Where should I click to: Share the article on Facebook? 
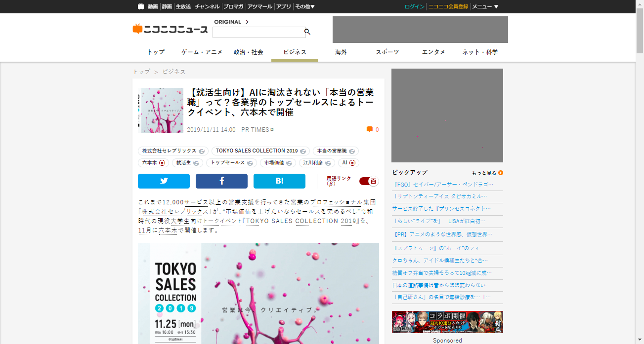pos(221,181)
